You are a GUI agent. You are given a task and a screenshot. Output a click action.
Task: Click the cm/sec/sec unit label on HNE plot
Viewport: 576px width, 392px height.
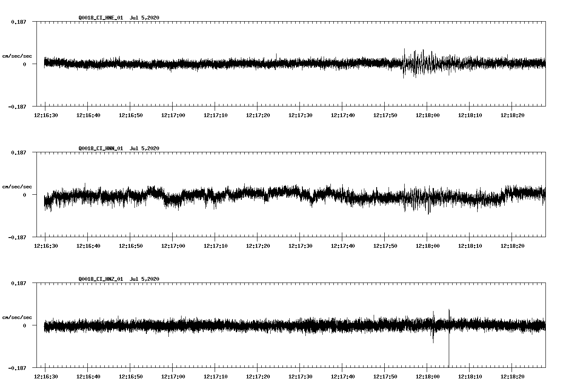pos(17,56)
